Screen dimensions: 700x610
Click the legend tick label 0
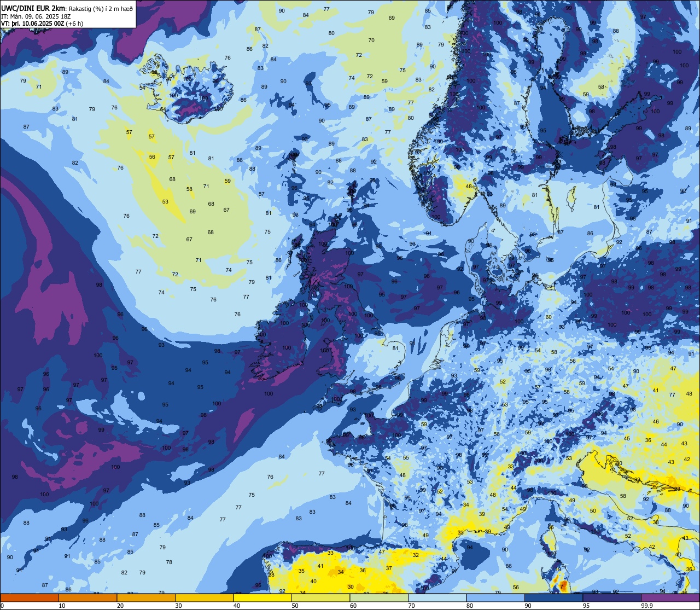pyautogui.click(x=2, y=606)
